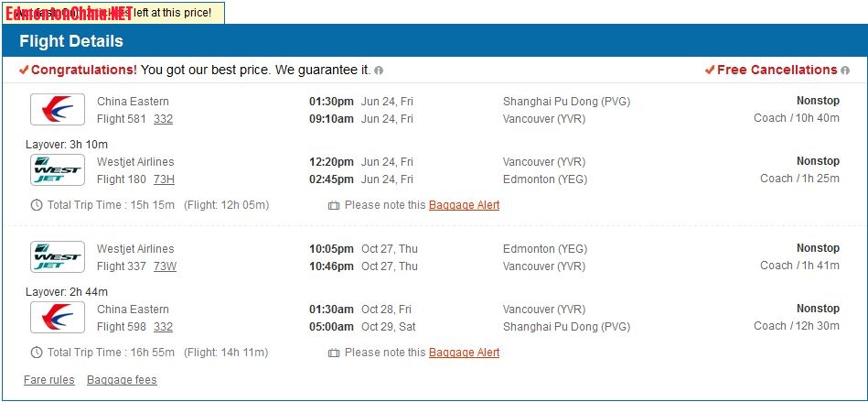868x402 pixels.
Task: Click the red checkmark before Free Cancellations
Action: point(710,70)
